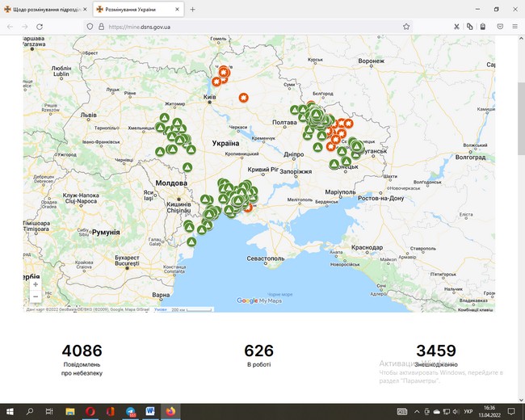Bookmark this page with the star icon
525x420 pixels.
[406, 26]
